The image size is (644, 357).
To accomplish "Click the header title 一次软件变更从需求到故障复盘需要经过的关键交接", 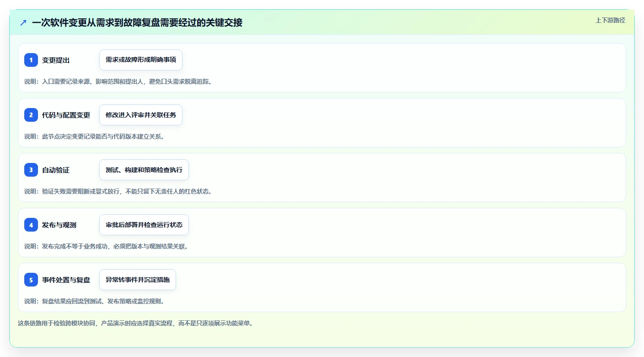I will point(137,22).
